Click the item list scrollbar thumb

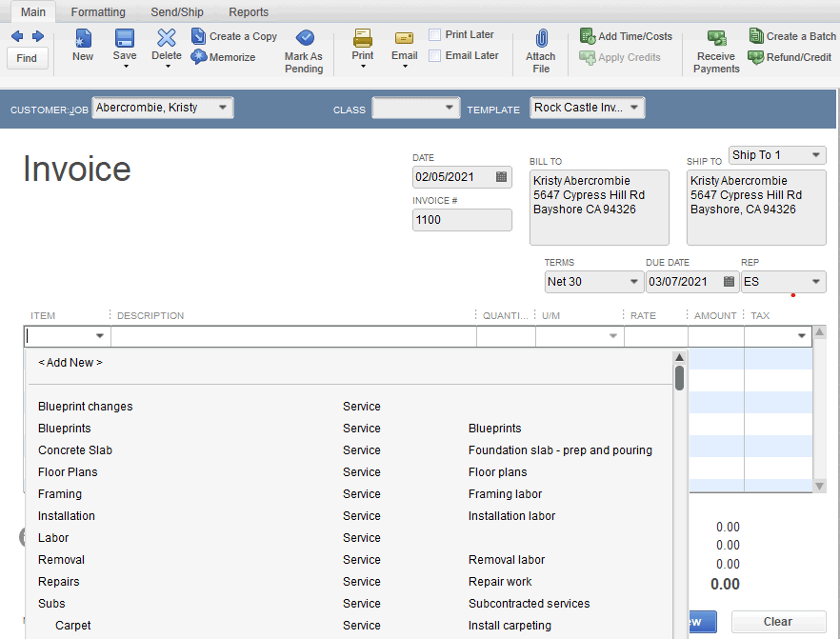click(679, 378)
